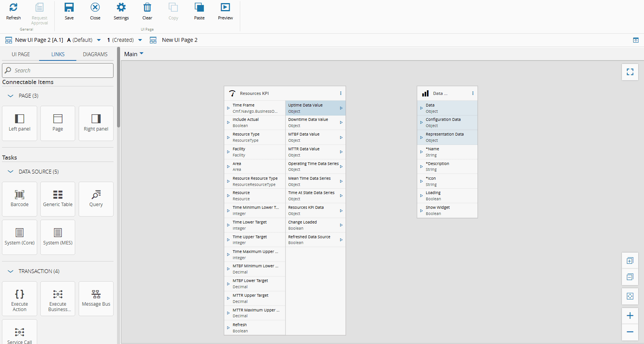The image size is (644, 344).
Task: Select Resource Type input row
Action: (255, 137)
